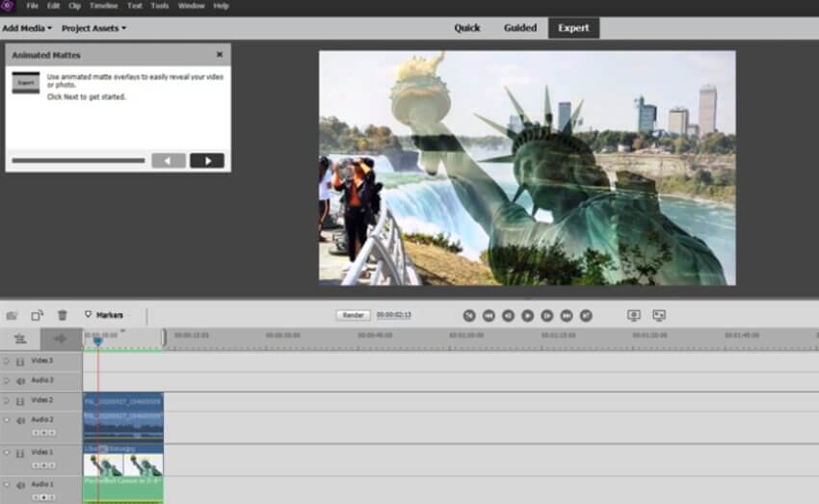
Task: Click the preview monitor showing Statue of Liberty
Action: [x=527, y=168]
